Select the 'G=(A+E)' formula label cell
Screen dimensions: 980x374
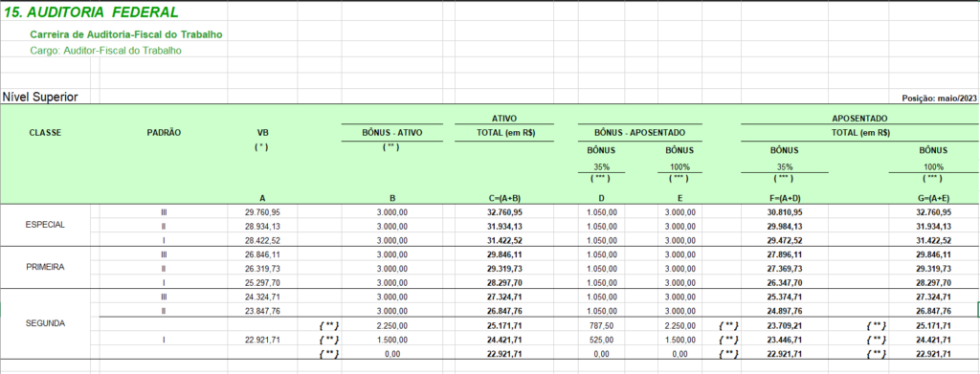pyautogui.click(x=933, y=199)
